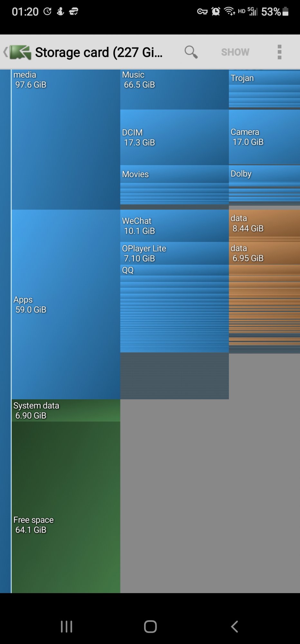The image size is (300, 644).
Task: Open search with the magnifier icon
Action: tap(191, 52)
